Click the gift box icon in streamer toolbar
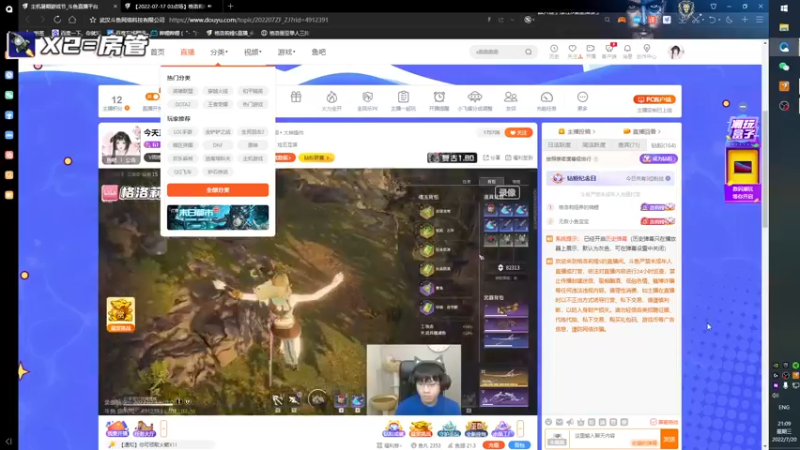Viewport: 800px width, 450px height. (x=296, y=97)
